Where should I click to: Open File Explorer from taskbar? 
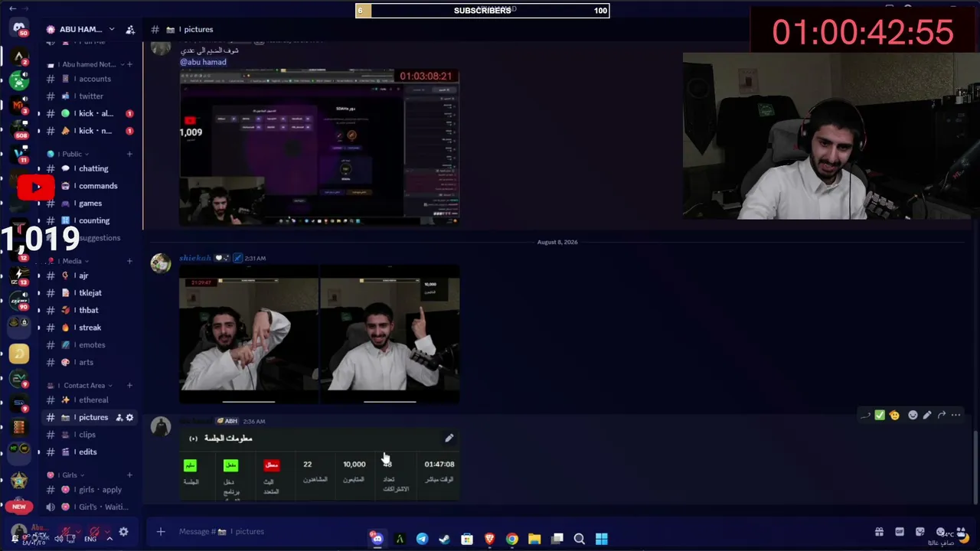click(534, 540)
